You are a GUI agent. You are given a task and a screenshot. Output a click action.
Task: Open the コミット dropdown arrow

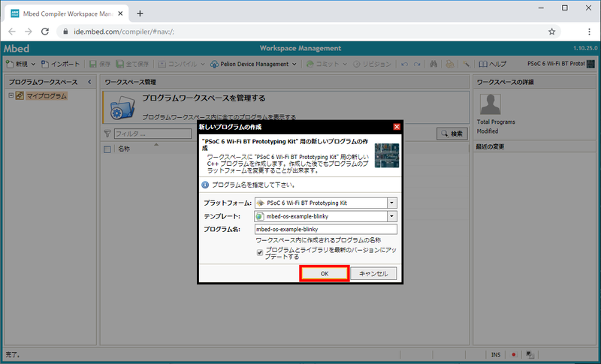click(345, 65)
